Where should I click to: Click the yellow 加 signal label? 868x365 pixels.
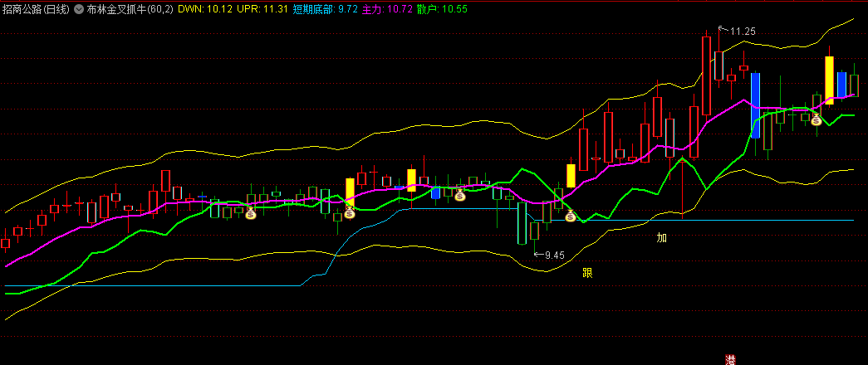(661, 238)
